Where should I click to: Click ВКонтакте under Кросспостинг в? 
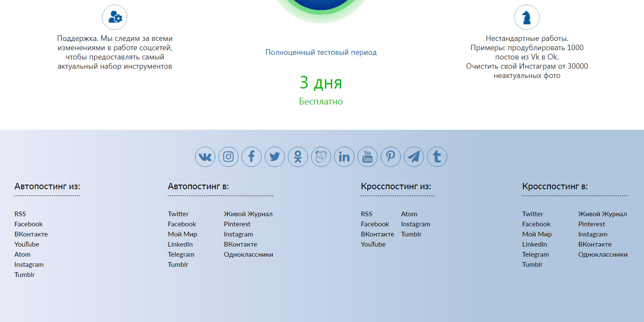[595, 244]
